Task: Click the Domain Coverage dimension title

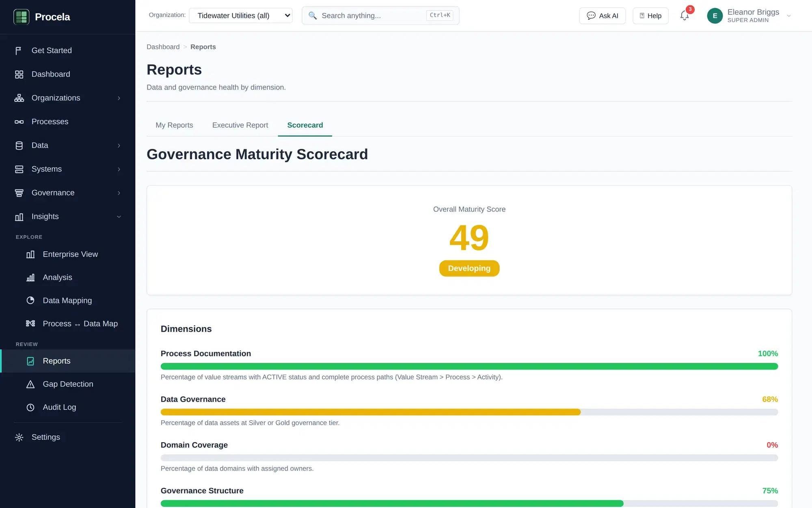Action: [194, 445]
